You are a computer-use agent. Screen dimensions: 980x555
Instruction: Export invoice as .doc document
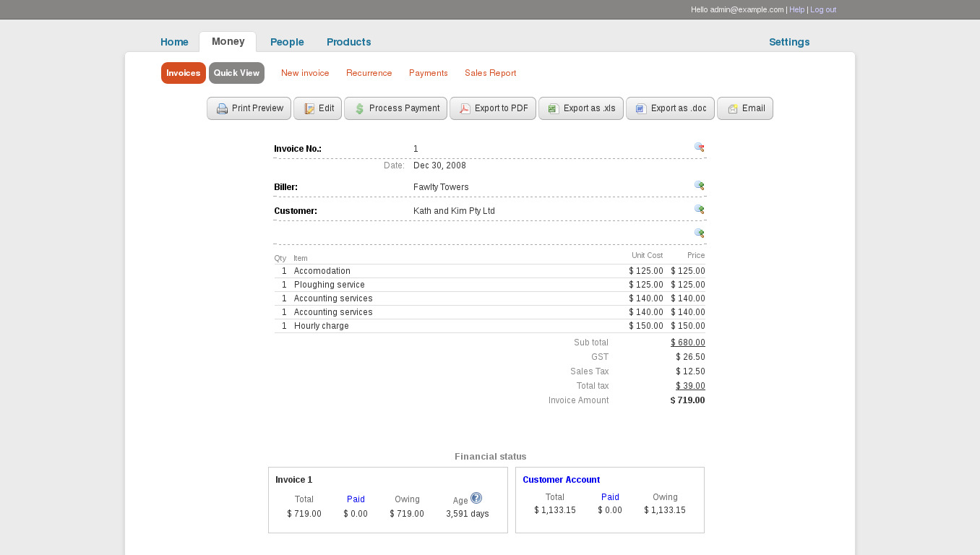tap(670, 108)
